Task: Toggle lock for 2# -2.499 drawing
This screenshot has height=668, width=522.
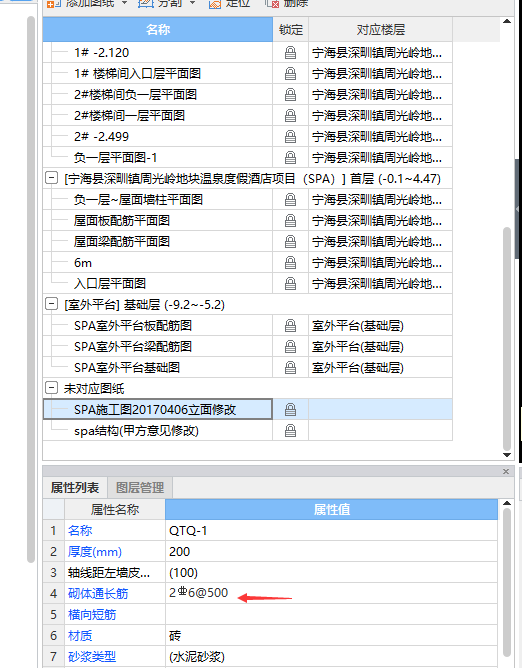Action: click(x=290, y=137)
